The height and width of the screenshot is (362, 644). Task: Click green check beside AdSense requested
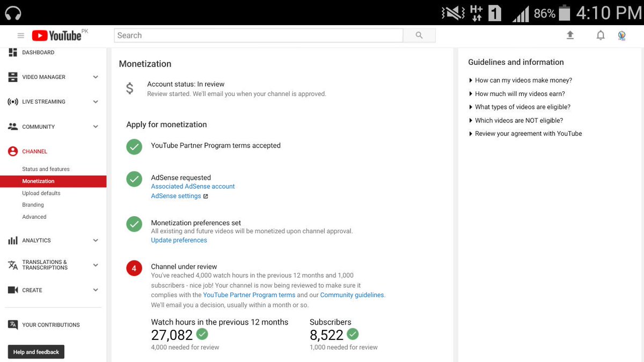point(134,179)
